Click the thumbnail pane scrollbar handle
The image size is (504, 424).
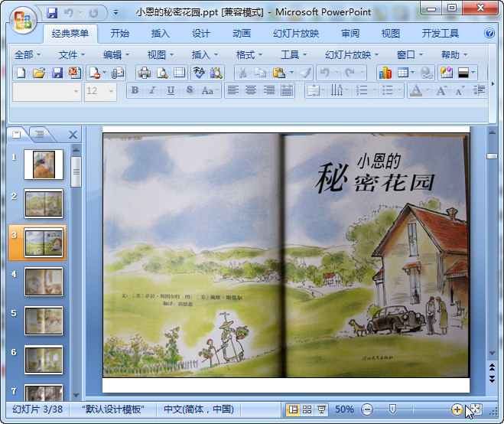point(76,171)
